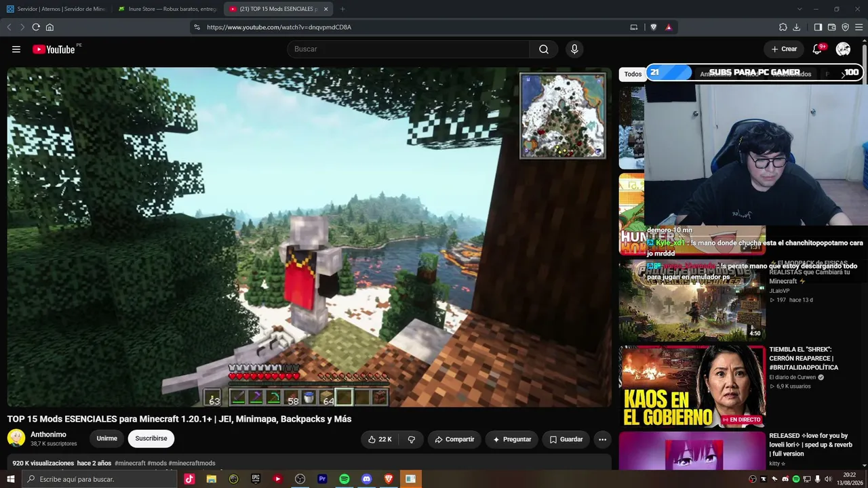868x488 pixels.
Task: Click the browser forward arrow
Action: tap(22, 27)
